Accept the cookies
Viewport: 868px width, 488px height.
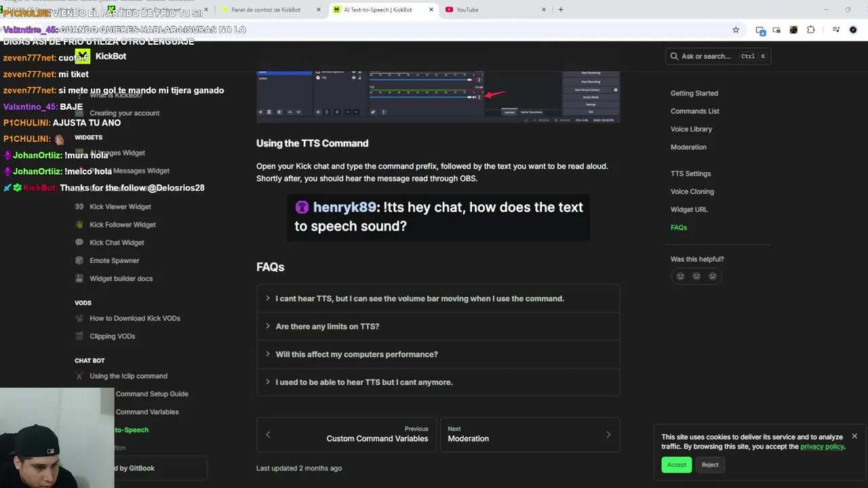pyautogui.click(x=676, y=464)
